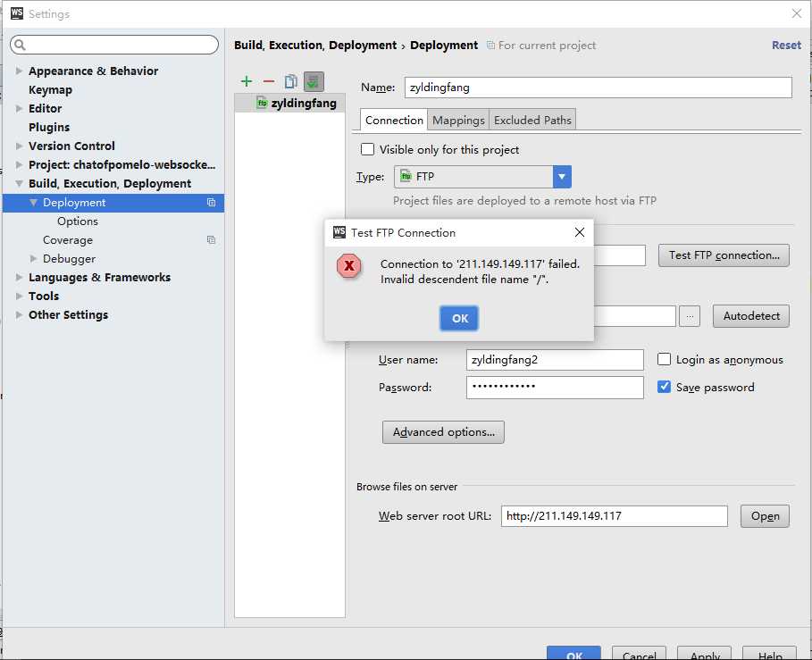Viewport: 812px width, 660px height.
Task: Expand Project chatofpomelo-websocket section
Action: click(x=19, y=164)
